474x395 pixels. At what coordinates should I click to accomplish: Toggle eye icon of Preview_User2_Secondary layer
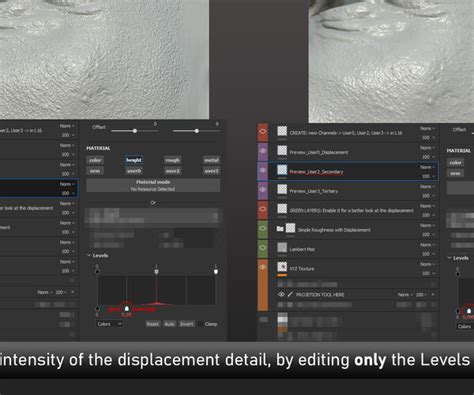[263, 170]
